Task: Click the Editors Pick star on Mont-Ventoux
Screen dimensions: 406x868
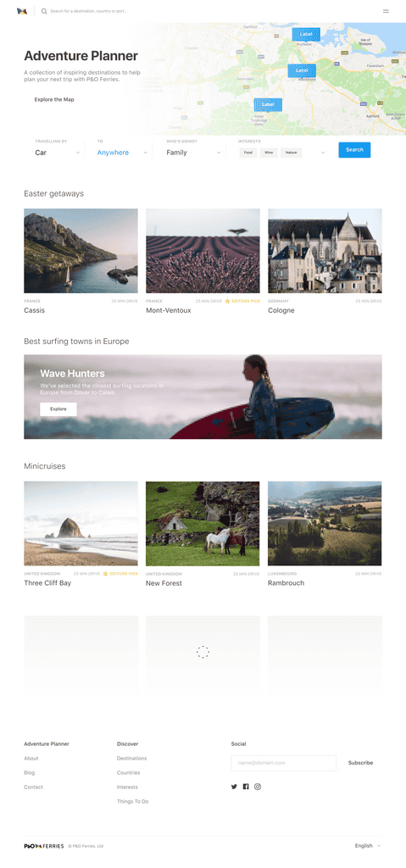Action: coord(227,301)
